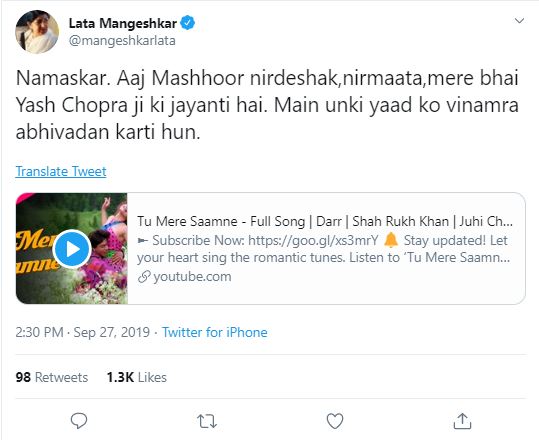Click the Darr video thumbnail image

click(x=72, y=249)
